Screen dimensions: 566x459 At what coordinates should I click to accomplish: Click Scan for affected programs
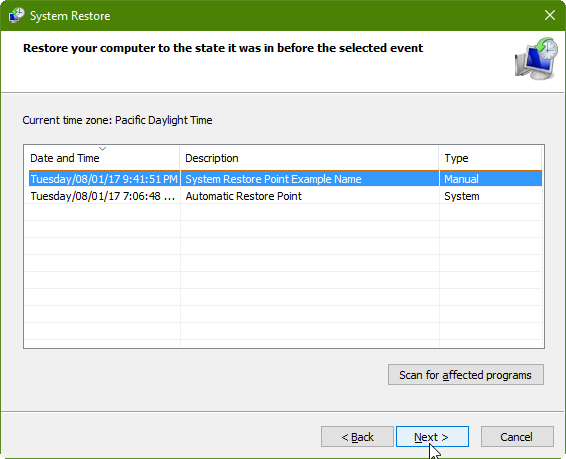(x=466, y=375)
